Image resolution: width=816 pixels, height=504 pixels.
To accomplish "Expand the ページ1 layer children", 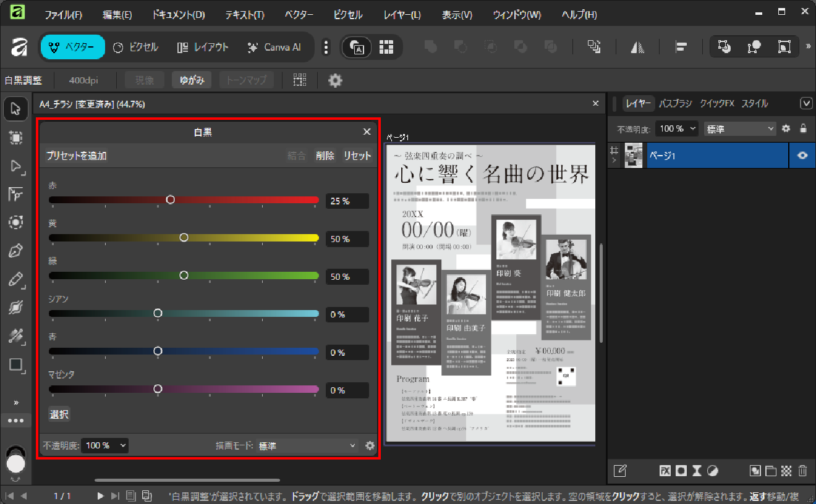I will pos(614,161).
